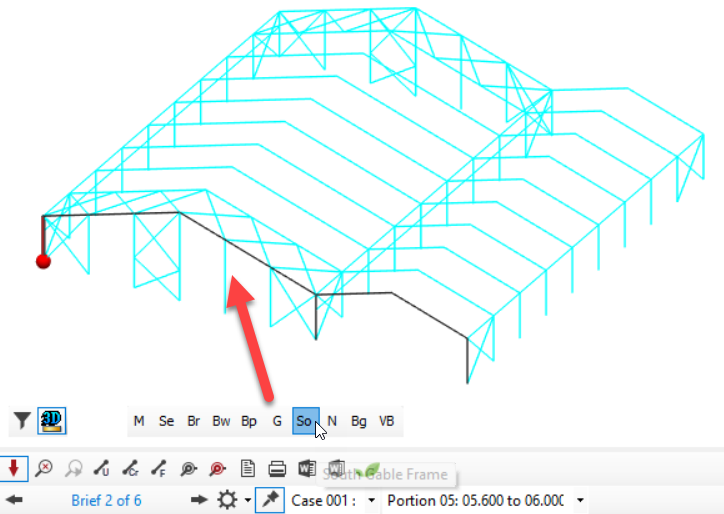Click the member U icon
This screenshot has height=514, width=724.
101,468
